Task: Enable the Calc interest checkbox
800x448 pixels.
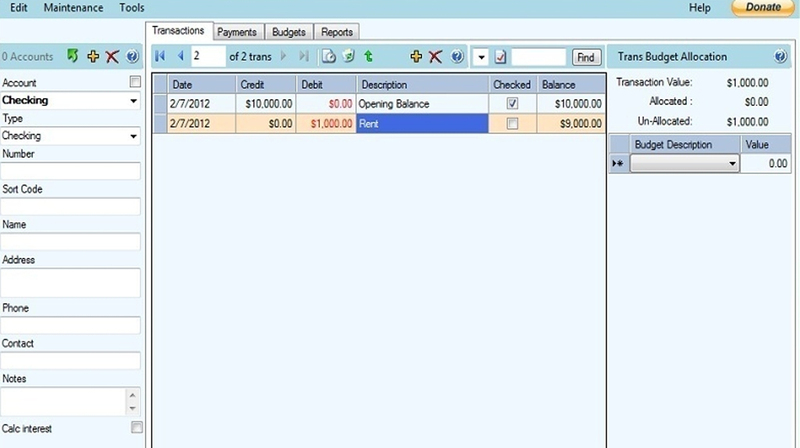Action: coord(136,428)
